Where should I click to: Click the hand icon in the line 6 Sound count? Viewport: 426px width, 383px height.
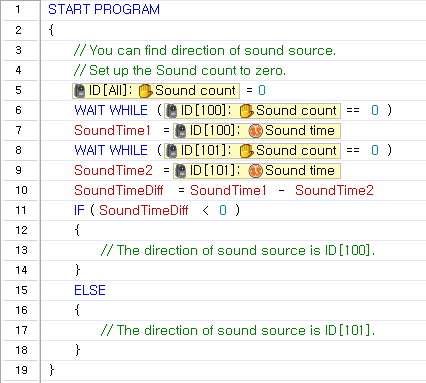click(x=247, y=111)
